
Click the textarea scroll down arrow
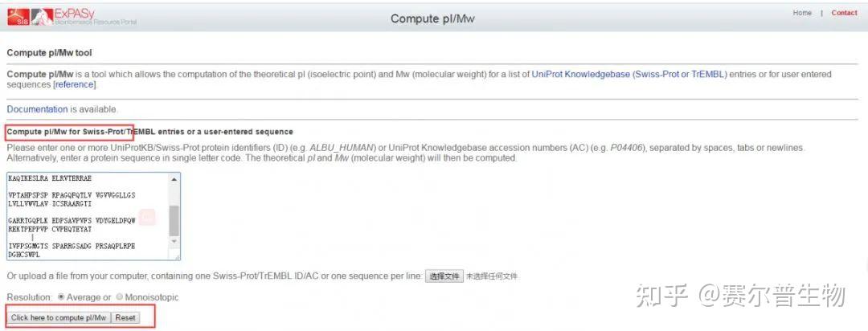click(174, 241)
